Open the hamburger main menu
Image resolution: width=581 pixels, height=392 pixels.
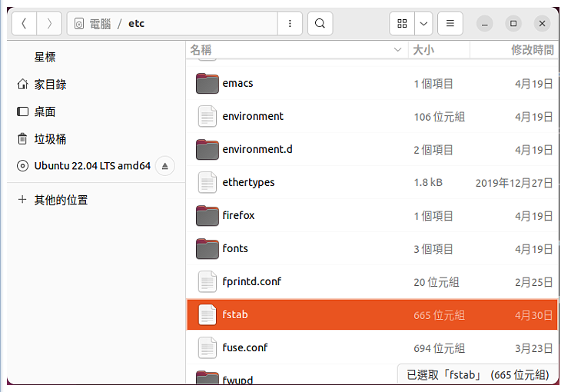tap(450, 24)
